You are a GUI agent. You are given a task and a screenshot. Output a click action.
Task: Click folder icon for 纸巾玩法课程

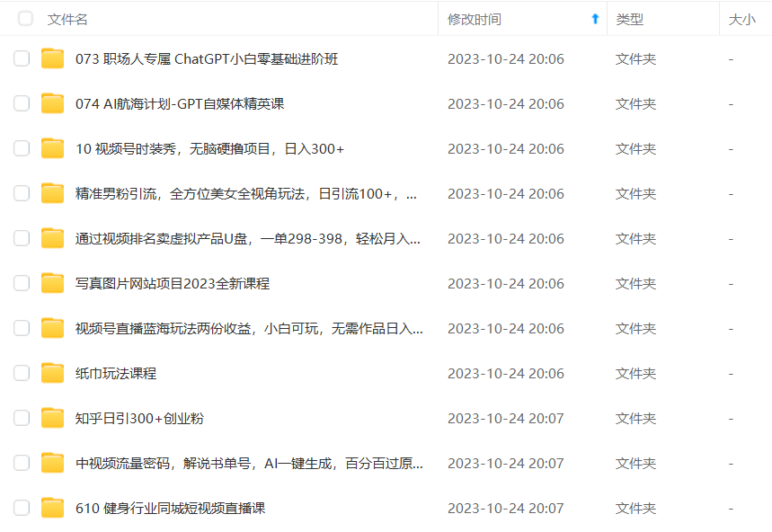point(53,374)
